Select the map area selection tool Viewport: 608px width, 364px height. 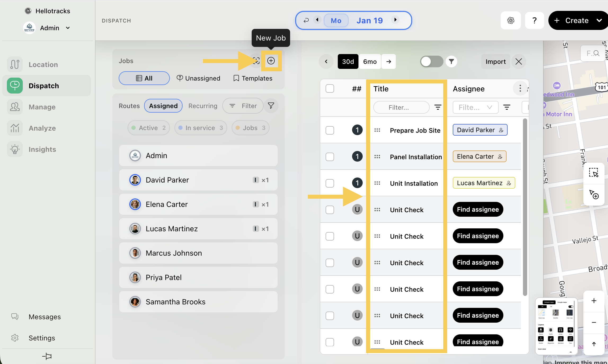tap(593, 172)
